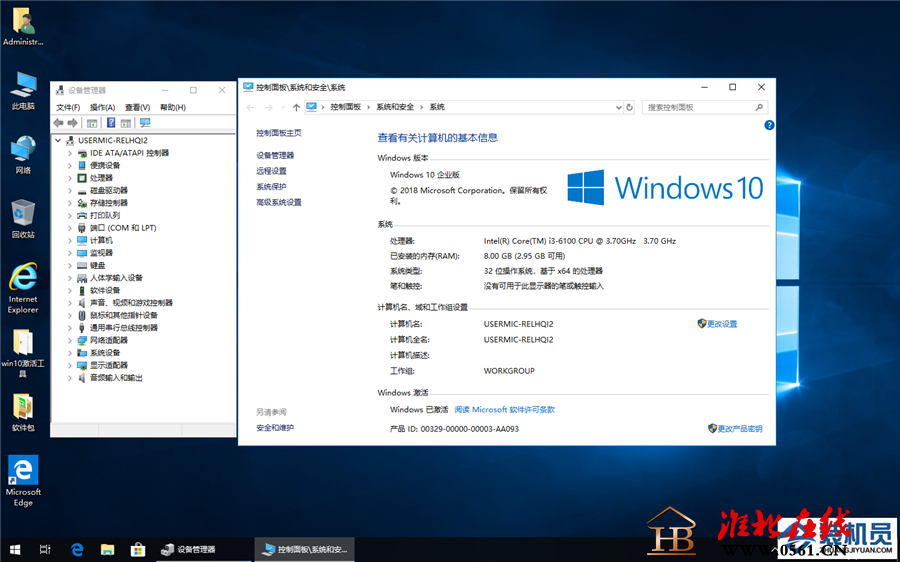Open 安全和维护 link at sidebar bottom
This screenshot has width=900, height=562.
point(275,428)
